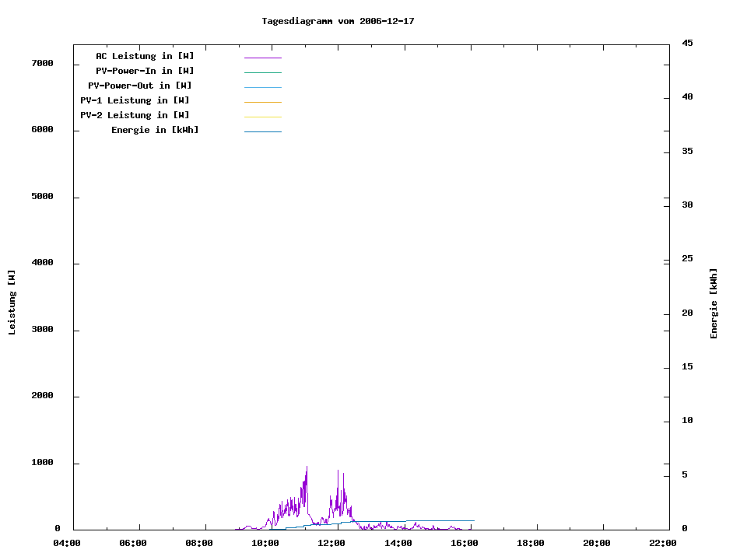The image size is (747, 560).
Task: Click the 04:00 time axis label
Action: 67,543
